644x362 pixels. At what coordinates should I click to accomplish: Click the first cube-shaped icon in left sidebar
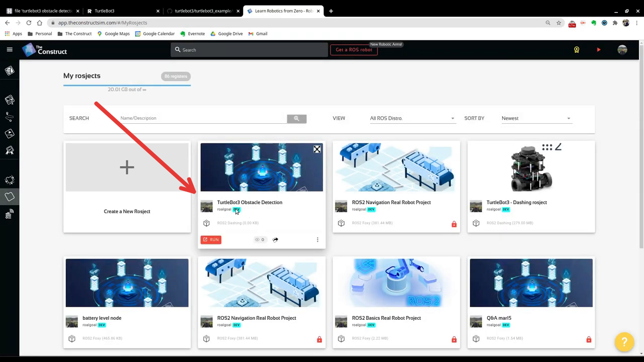[10, 71]
